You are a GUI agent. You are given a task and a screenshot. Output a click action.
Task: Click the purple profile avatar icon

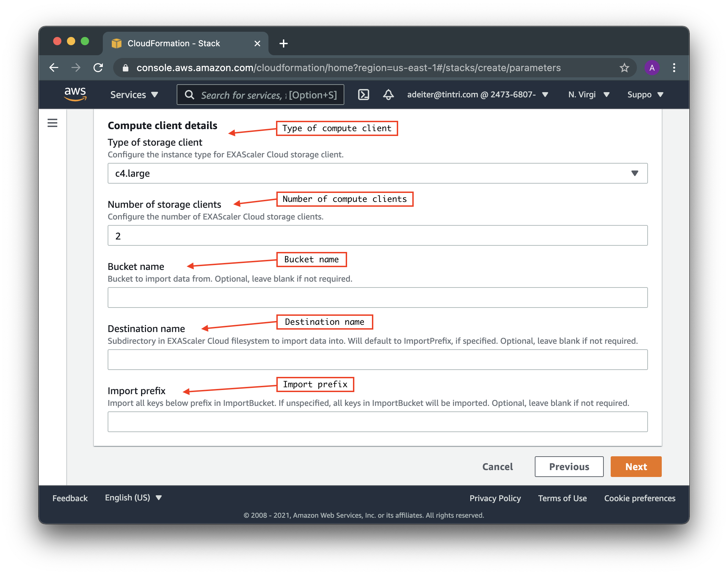652,68
